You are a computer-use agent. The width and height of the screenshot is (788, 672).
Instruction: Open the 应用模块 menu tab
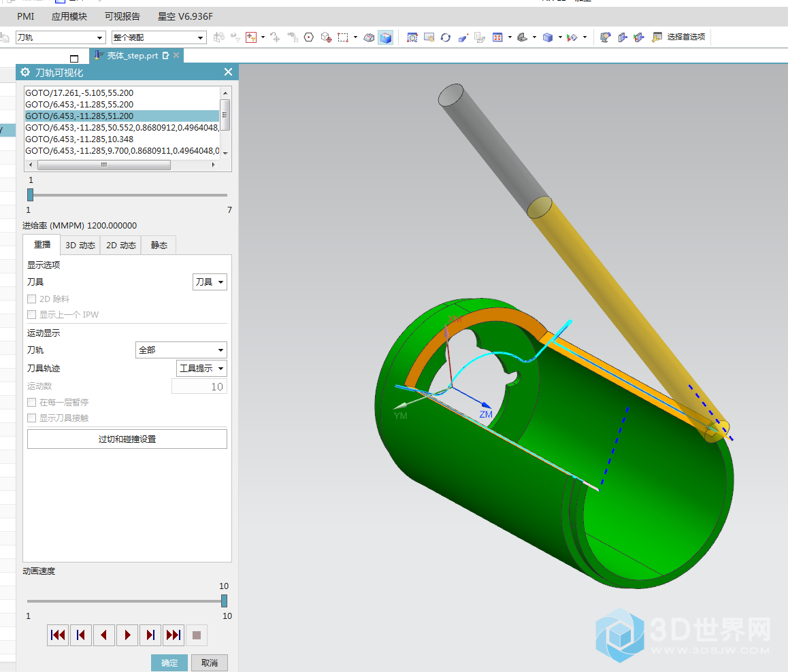69,16
